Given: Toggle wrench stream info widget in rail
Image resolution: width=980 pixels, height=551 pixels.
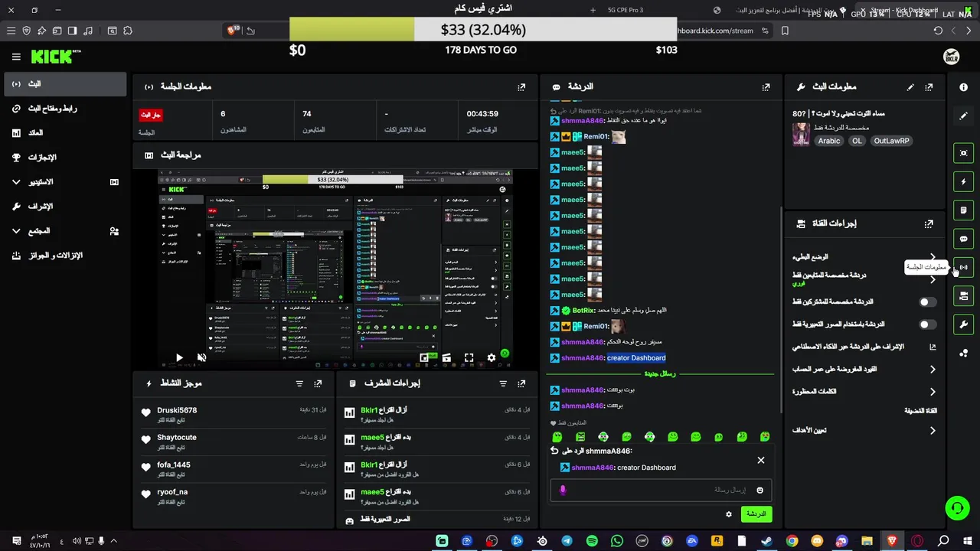Looking at the screenshot, I should coord(963,324).
